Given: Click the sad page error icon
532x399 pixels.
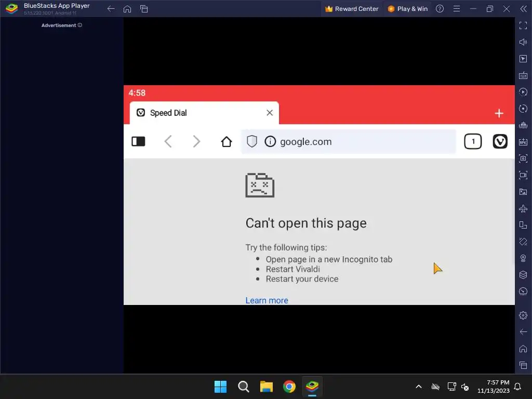Looking at the screenshot, I should (260, 185).
